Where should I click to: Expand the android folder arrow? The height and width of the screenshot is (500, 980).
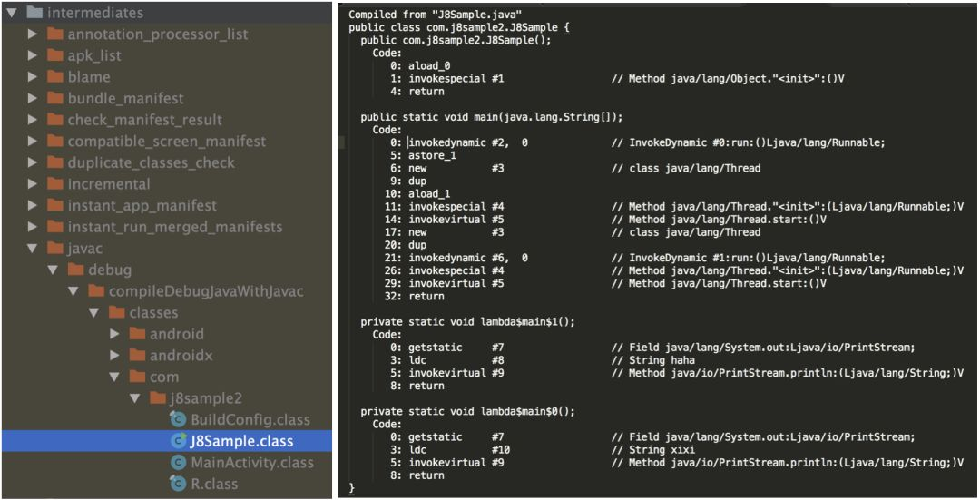point(114,334)
